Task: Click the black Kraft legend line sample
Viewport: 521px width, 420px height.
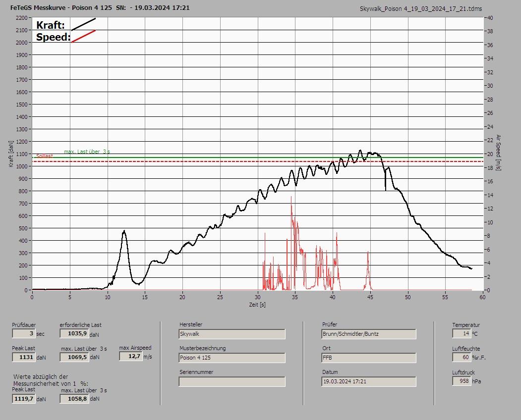Action: tap(83, 24)
